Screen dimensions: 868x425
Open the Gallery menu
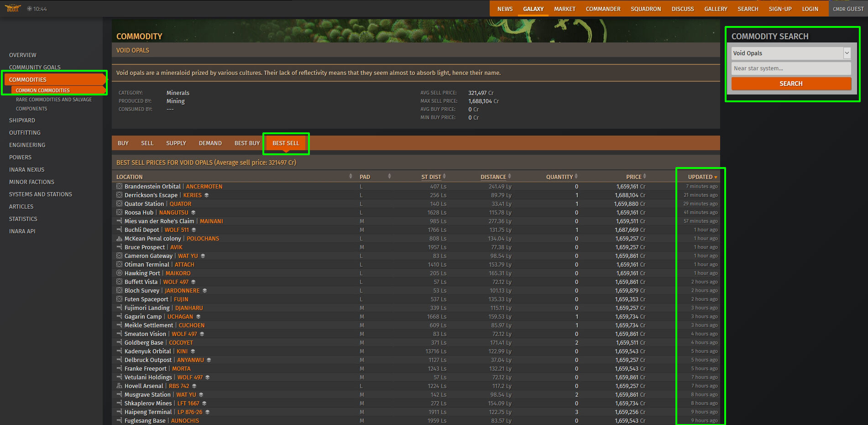716,9
